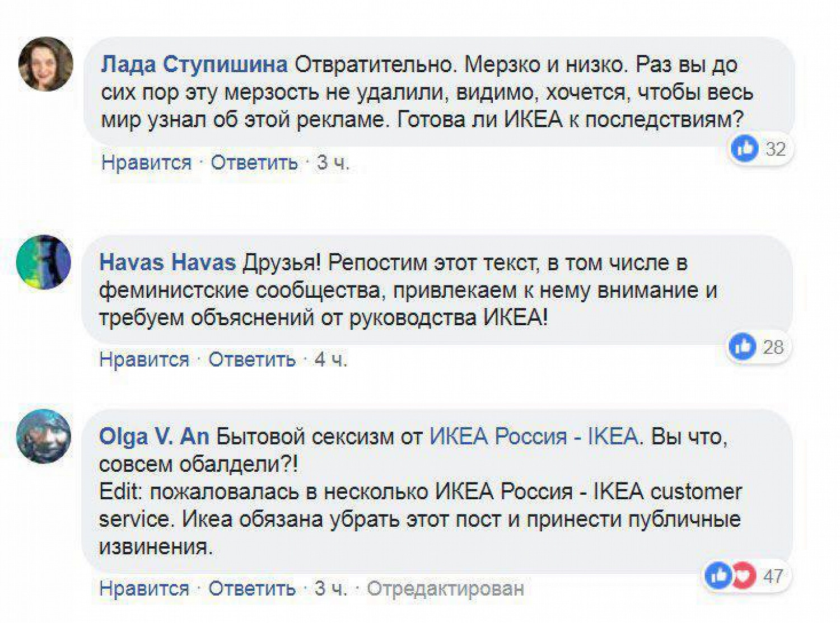Click blue thumbs-up icon on Olga V. An's comment
The image size is (840, 623).
[719, 575]
